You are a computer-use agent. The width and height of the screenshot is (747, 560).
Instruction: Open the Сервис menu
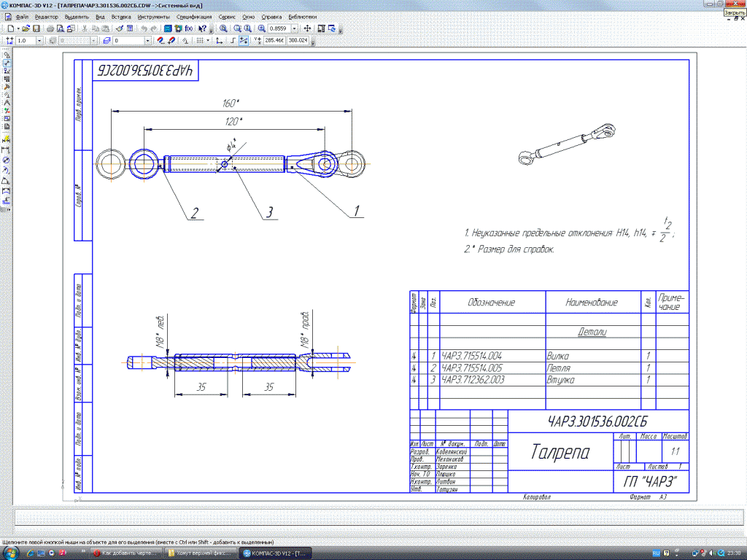click(x=227, y=17)
